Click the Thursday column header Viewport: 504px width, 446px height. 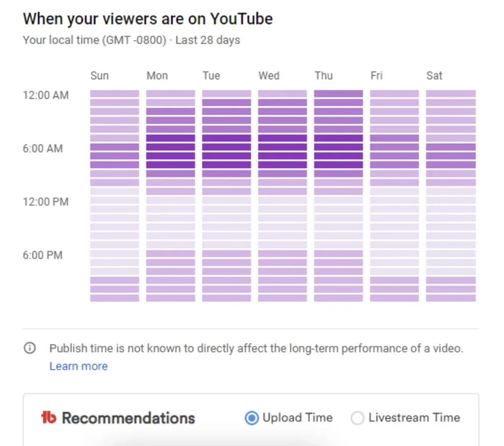coord(324,76)
